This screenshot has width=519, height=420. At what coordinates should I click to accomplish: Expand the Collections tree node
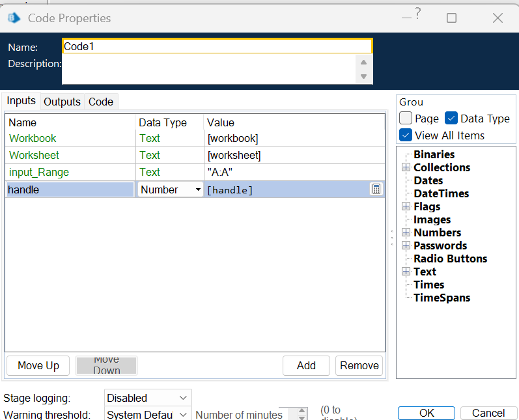[406, 167]
